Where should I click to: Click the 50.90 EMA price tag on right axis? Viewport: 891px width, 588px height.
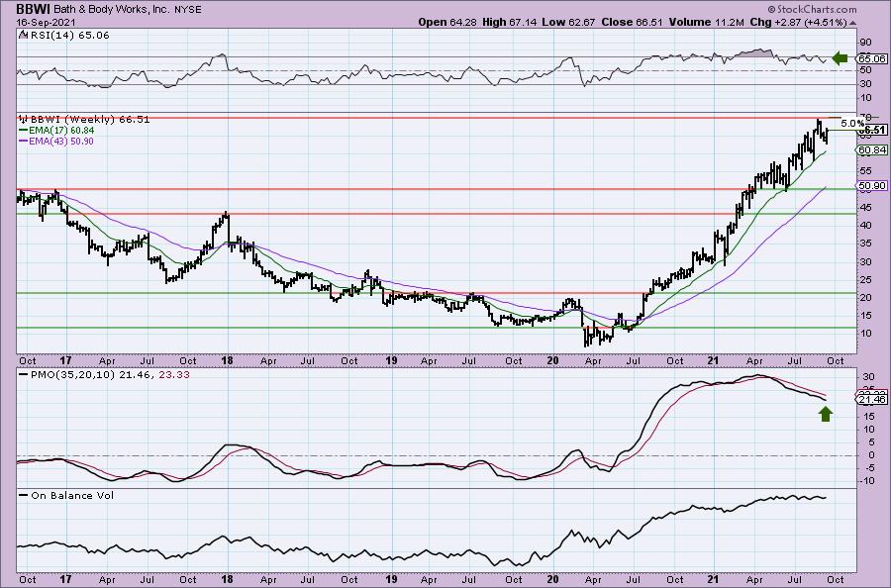coord(871,186)
